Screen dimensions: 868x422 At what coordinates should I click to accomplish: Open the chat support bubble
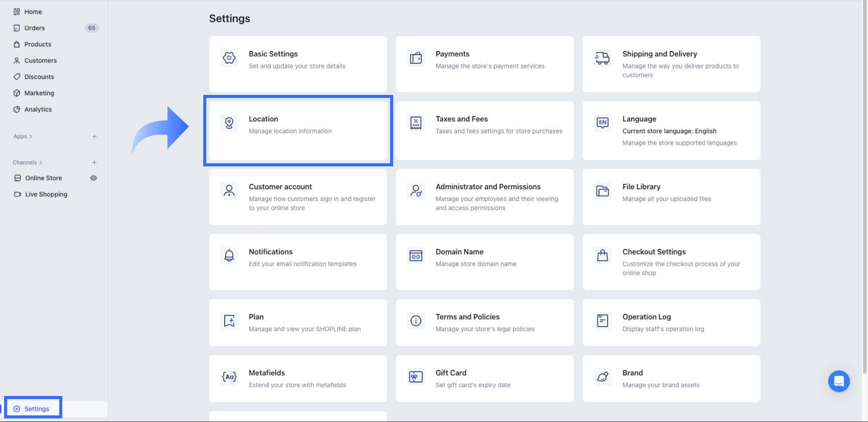point(838,381)
